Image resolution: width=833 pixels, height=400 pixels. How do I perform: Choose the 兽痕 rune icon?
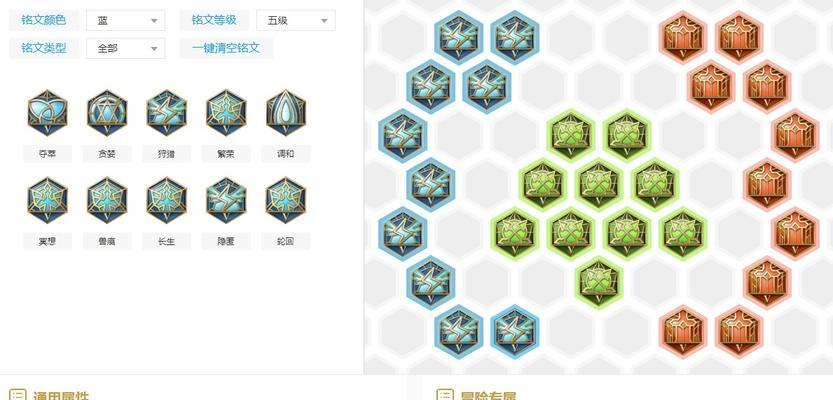click(107, 200)
